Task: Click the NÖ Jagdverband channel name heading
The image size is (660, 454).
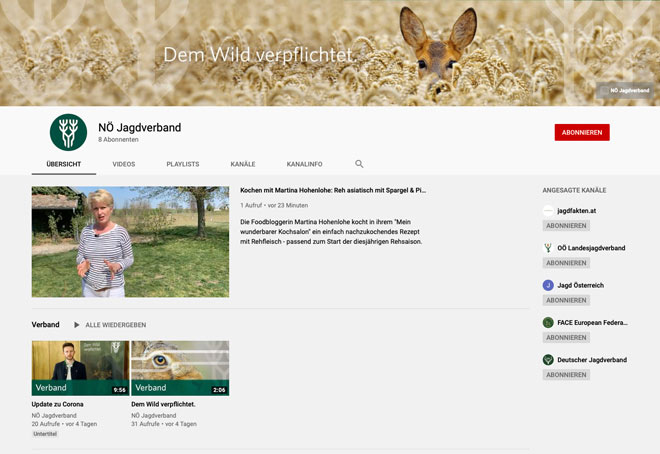Action: pyautogui.click(x=140, y=127)
